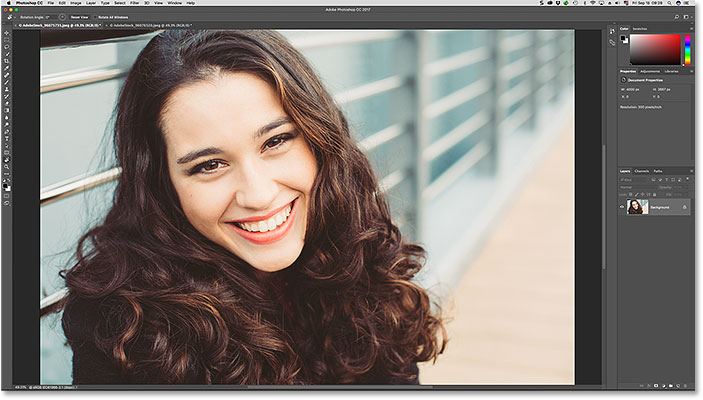Screen dimensions: 703x400
Task: Select the Lasso tool
Action: (x=6, y=47)
